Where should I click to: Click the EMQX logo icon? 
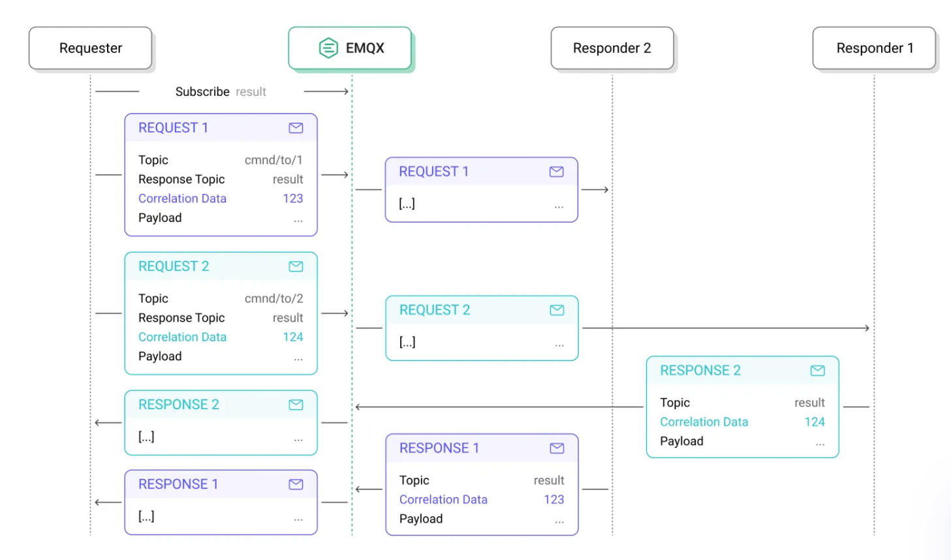[328, 48]
